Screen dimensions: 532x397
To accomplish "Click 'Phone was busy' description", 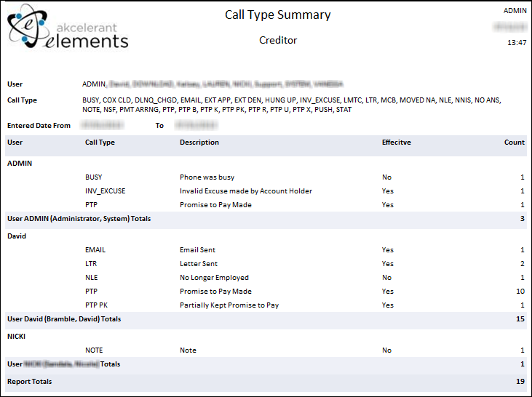I will coord(207,177).
